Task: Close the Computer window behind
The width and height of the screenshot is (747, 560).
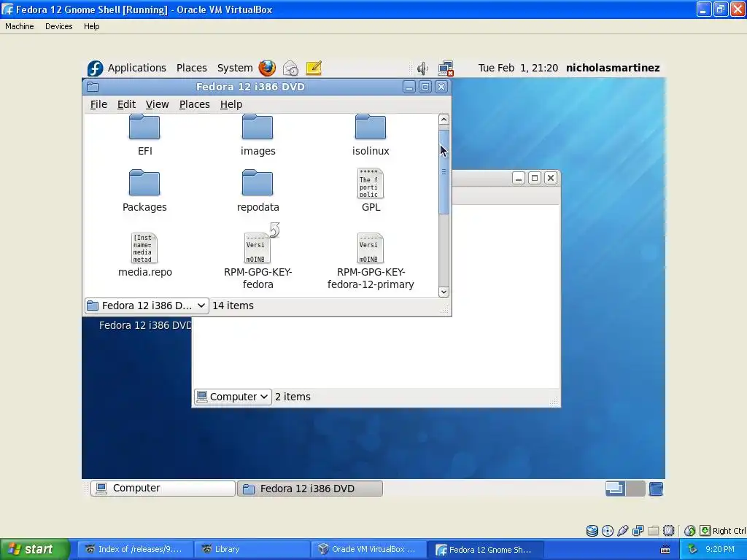Action: 551,178
